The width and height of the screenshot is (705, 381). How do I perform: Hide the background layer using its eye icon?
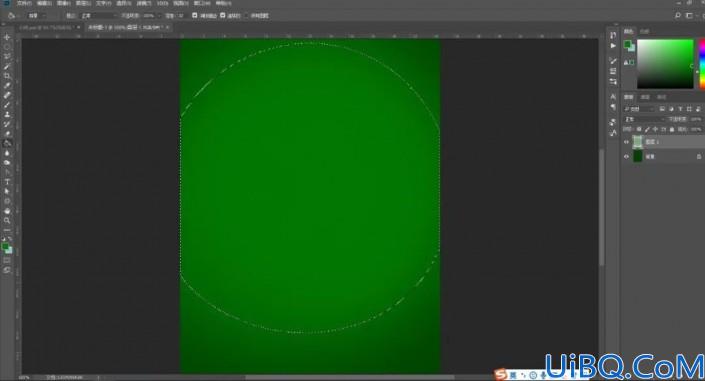pos(626,157)
